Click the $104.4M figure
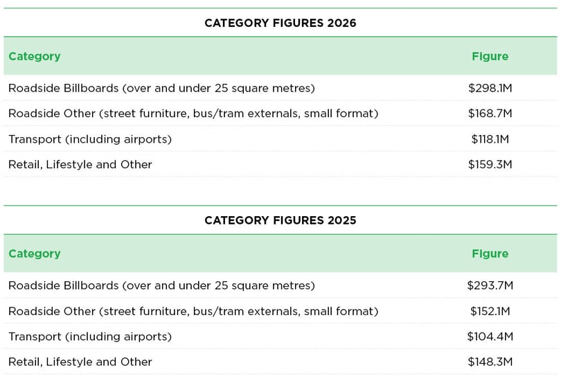 coord(490,337)
